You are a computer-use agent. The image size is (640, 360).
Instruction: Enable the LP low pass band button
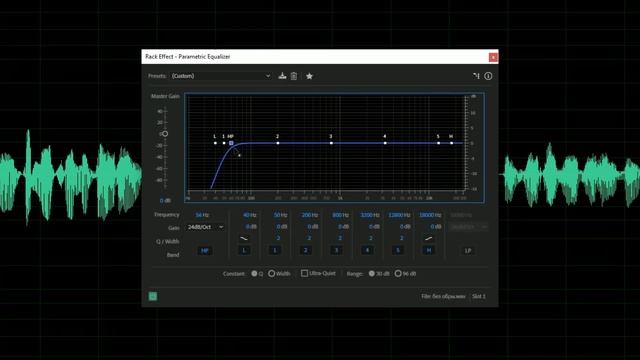(x=468, y=251)
